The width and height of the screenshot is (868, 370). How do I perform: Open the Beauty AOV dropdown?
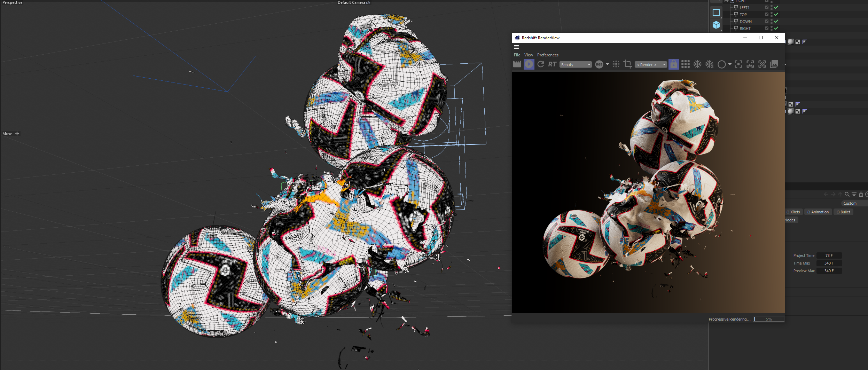576,65
